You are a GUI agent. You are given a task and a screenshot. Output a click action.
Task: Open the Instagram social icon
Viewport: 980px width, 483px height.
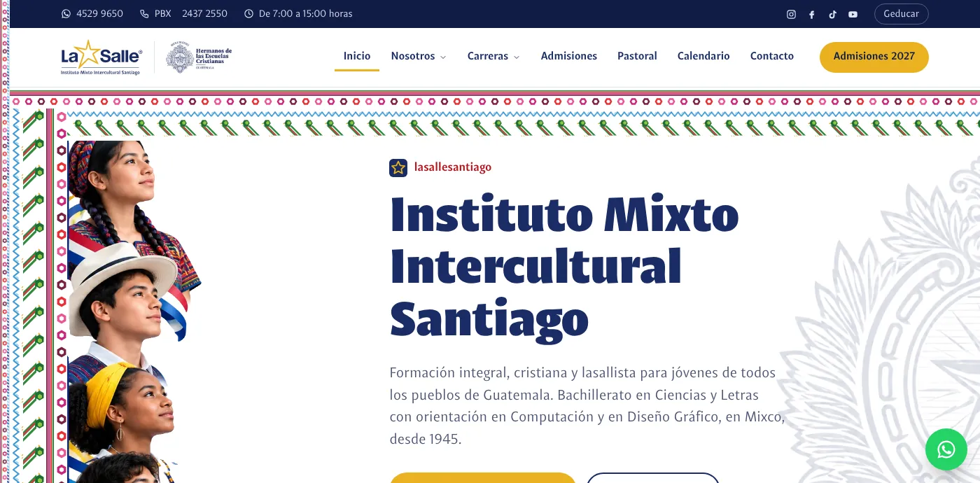[791, 14]
